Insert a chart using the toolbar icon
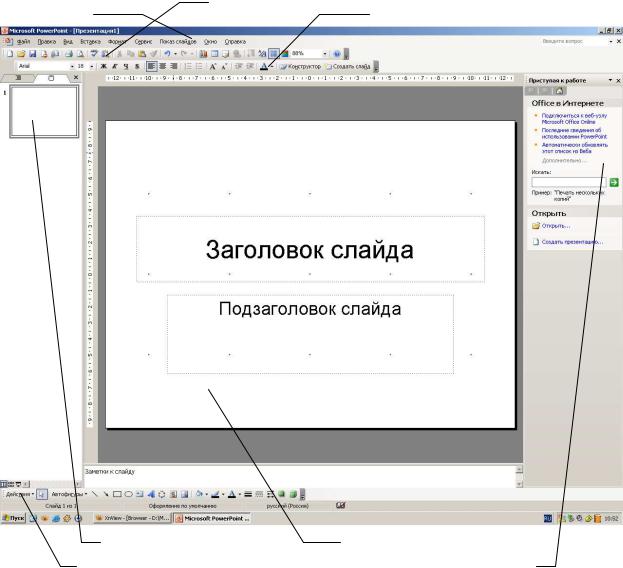 point(203,54)
